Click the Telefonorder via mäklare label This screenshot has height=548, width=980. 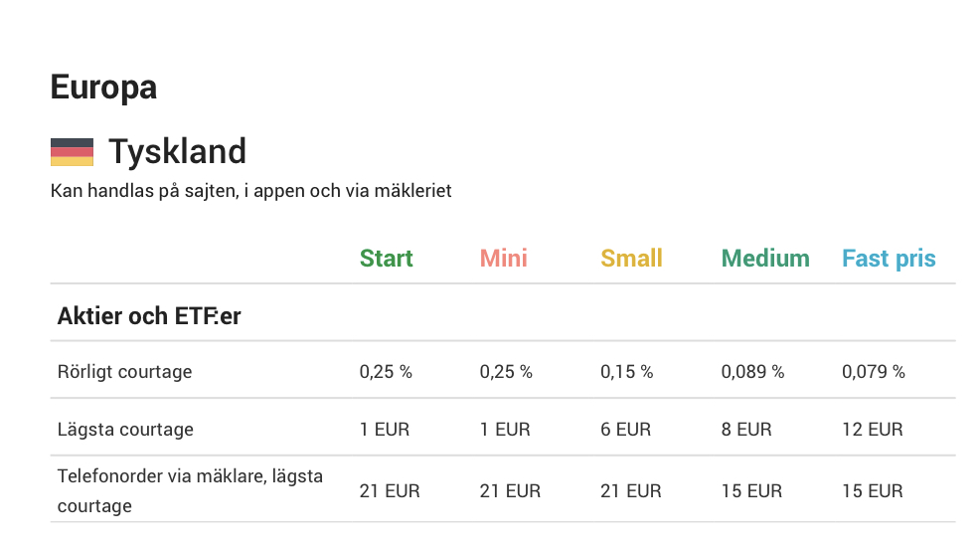click(x=190, y=490)
